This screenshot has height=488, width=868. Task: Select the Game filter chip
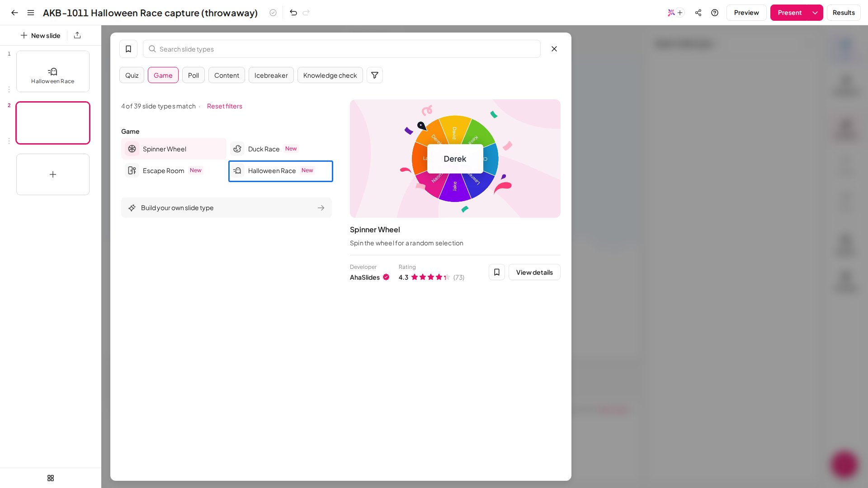coord(163,75)
